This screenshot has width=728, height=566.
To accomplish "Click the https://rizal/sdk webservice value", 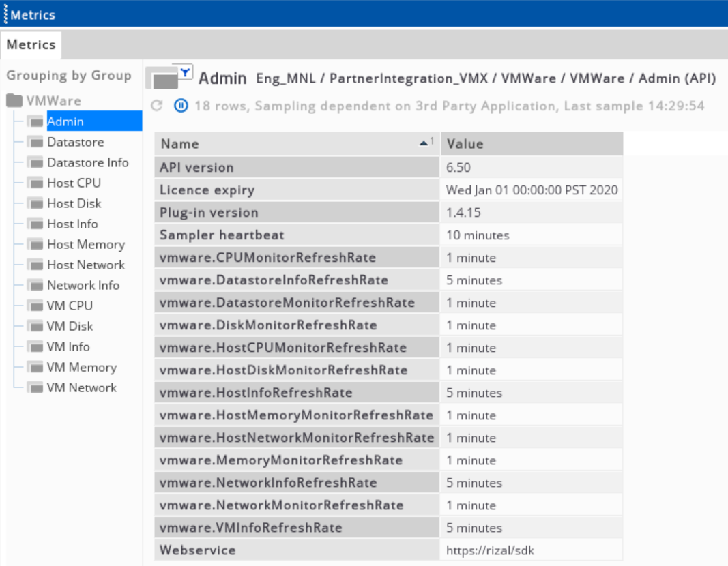I will (490, 550).
